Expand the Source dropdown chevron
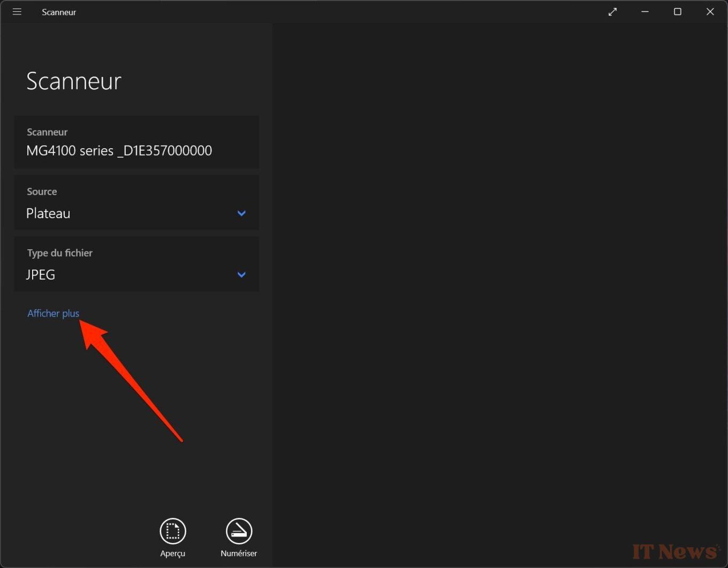This screenshot has height=568, width=728. (241, 213)
